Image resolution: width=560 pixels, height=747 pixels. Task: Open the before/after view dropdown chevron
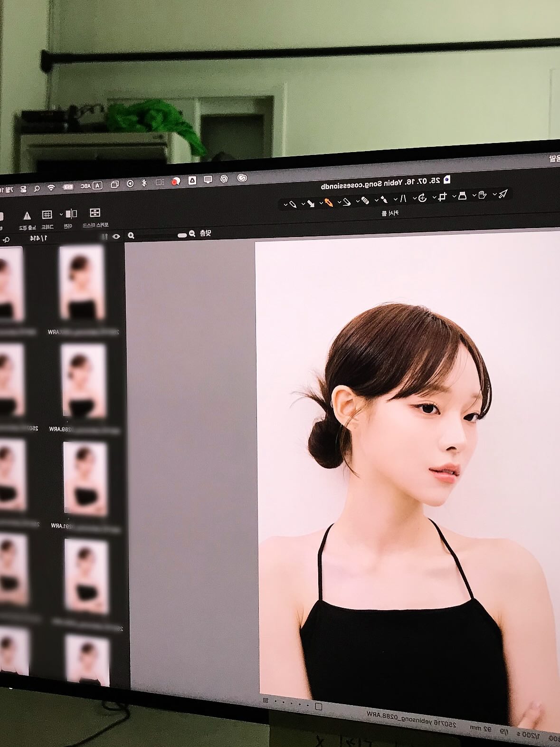tap(61, 214)
